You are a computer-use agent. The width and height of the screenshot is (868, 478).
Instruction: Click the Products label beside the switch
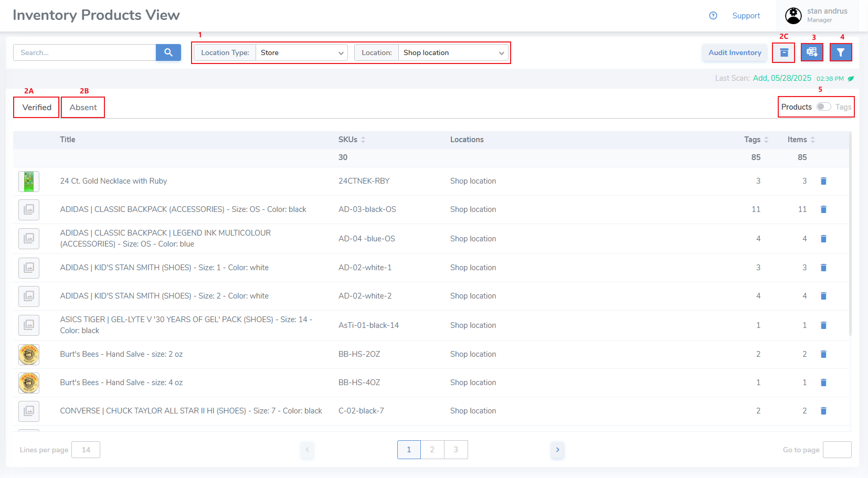797,107
